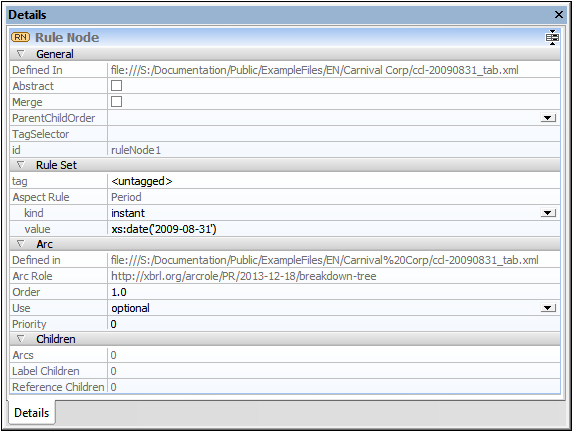The width and height of the screenshot is (573, 432).
Task: Click the Priority field showing 0
Action: coord(334,324)
